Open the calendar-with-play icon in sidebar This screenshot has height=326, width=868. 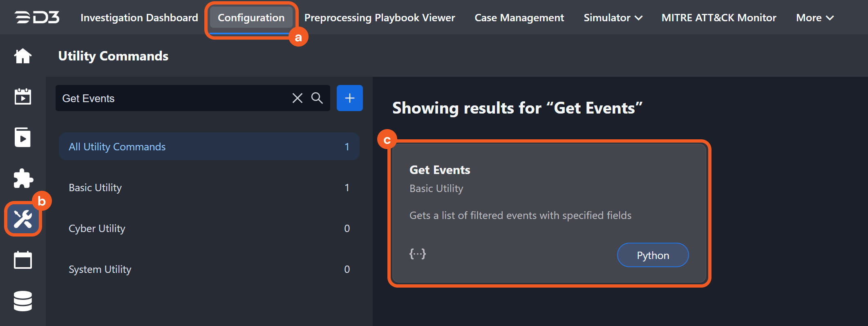[23, 97]
